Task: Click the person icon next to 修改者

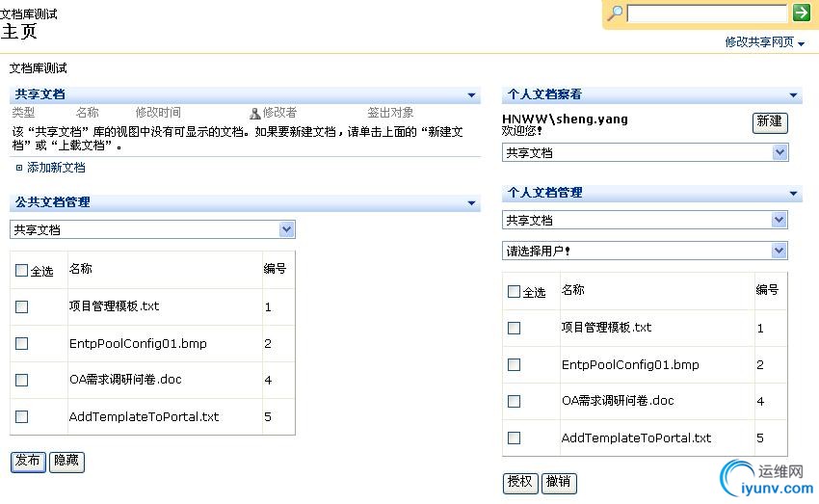Action: pos(255,113)
